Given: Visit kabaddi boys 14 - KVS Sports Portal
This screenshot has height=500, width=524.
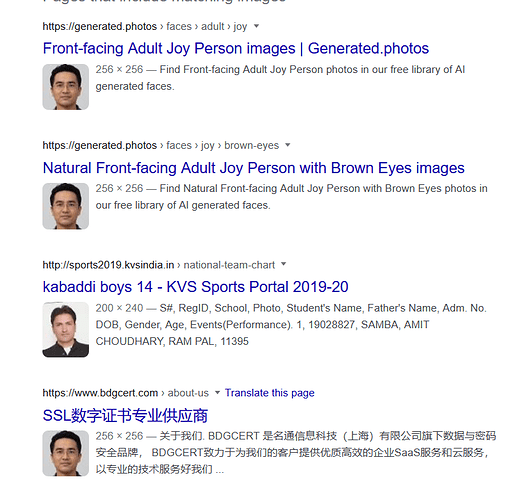Looking at the screenshot, I should [x=195, y=287].
